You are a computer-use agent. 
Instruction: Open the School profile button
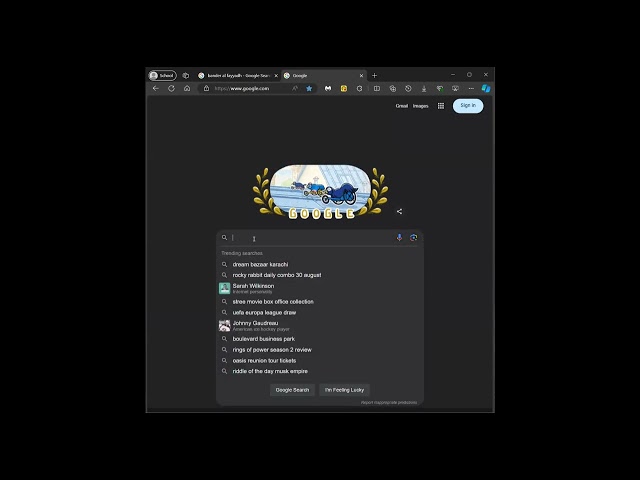point(162,76)
